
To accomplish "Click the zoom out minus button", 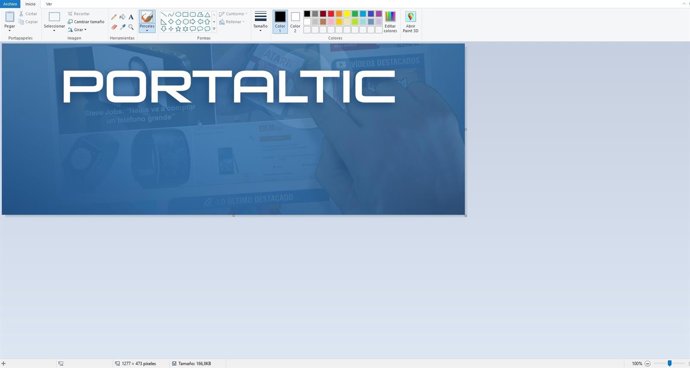I will coord(648,364).
